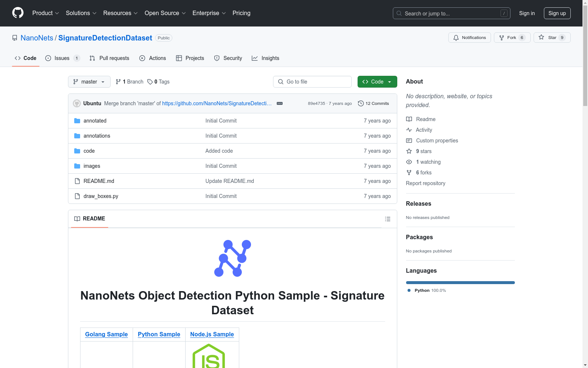The width and height of the screenshot is (588, 368).
Task: Expand the Enterprise menu
Action: coord(209,13)
